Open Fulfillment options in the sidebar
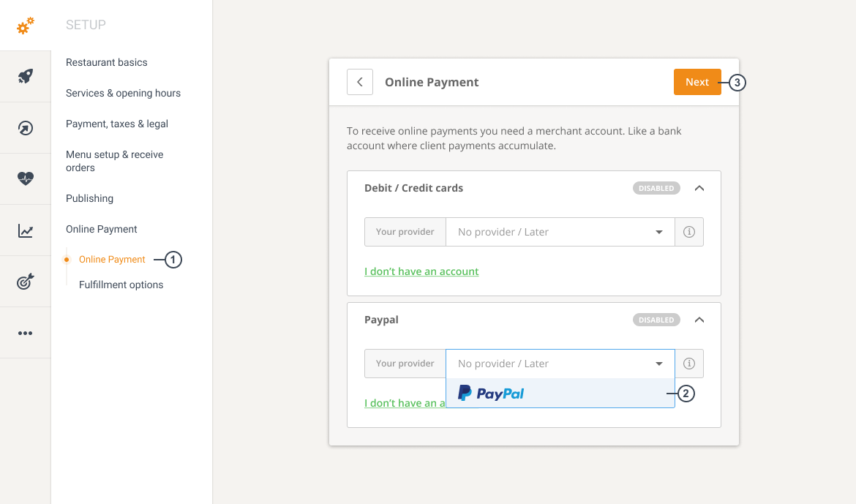Screen dimensions: 856x504 [x=120, y=285]
